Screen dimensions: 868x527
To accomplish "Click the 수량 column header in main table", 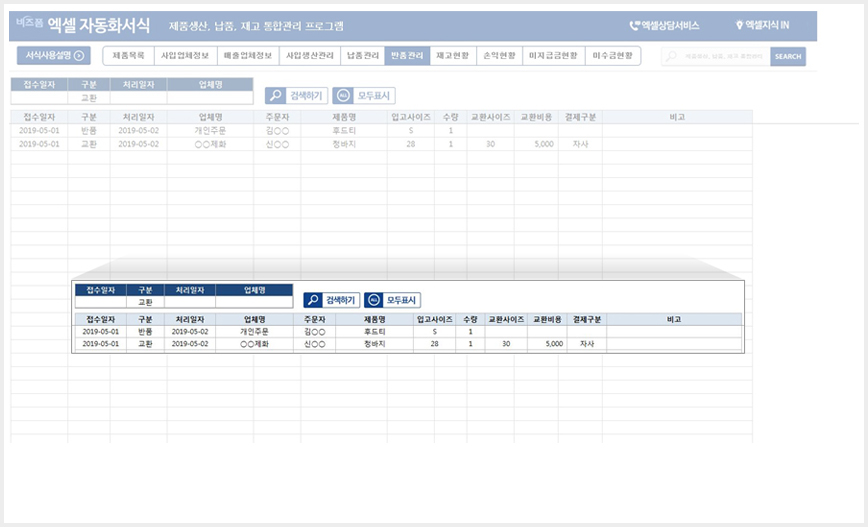I will [x=451, y=117].
